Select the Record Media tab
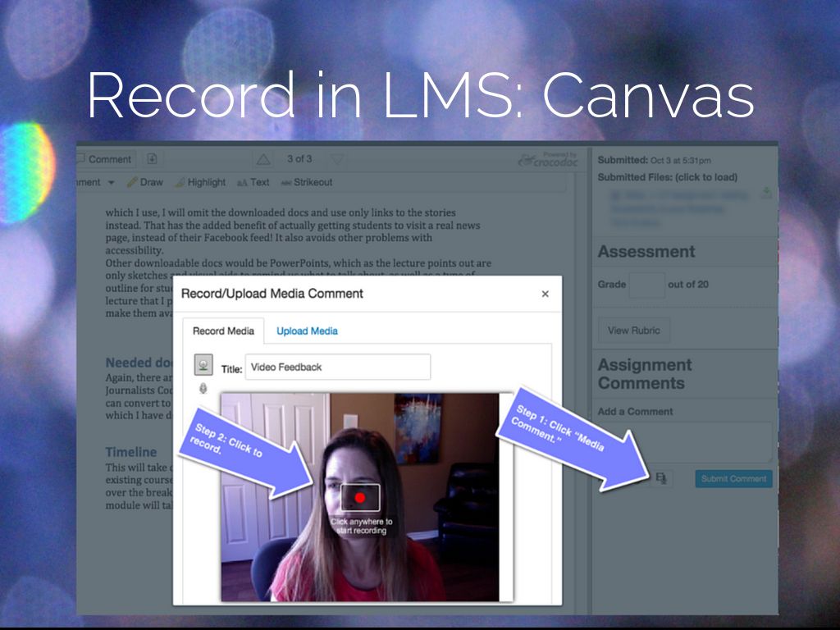This screenshot has height=630, width=840. (x=223, y=331)
